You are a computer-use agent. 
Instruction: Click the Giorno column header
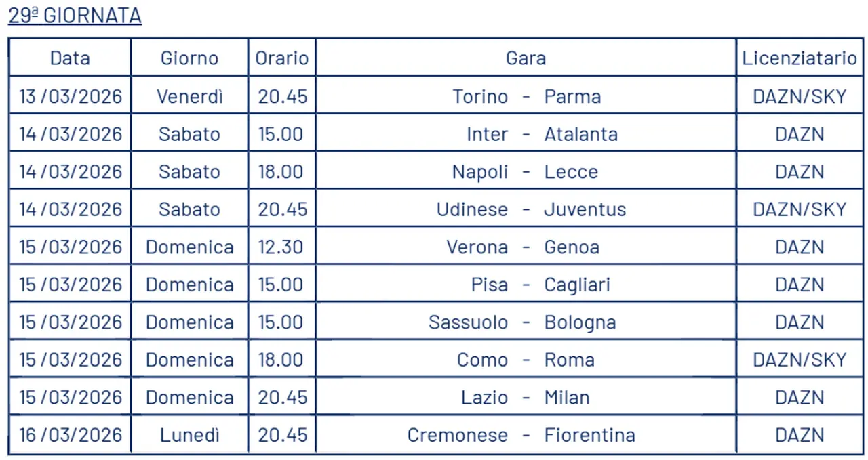pyautogui.click(x=189, y=58)
